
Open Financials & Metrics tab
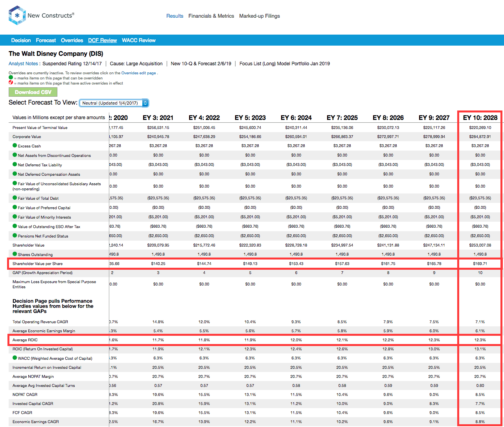click(x=211, y=16)
